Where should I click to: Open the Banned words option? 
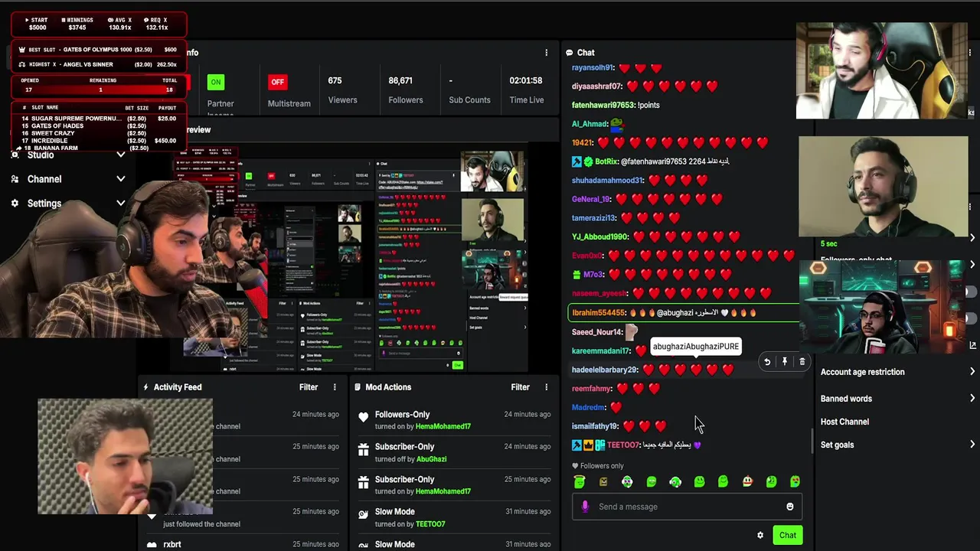point(846,399)
